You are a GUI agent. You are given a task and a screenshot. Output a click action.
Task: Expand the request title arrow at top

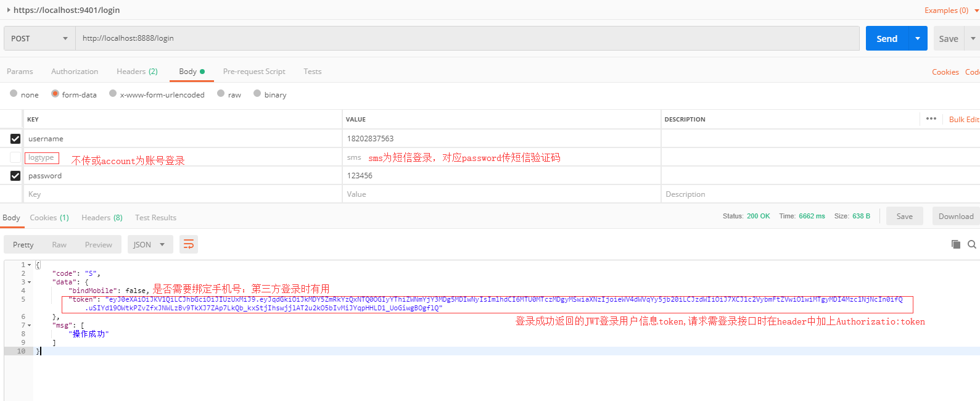[x=9, y=10]
